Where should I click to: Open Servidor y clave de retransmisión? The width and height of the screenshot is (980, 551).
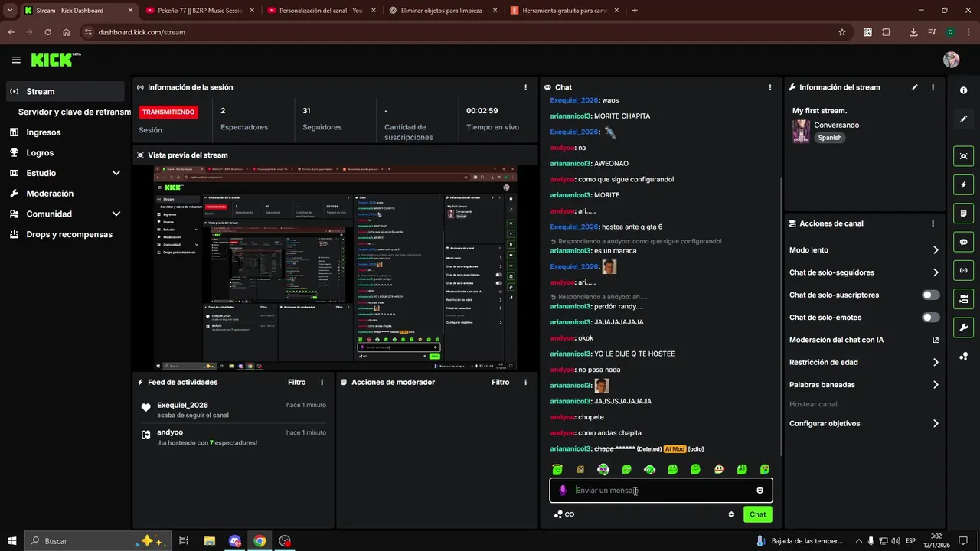click(x=73, y=112)
